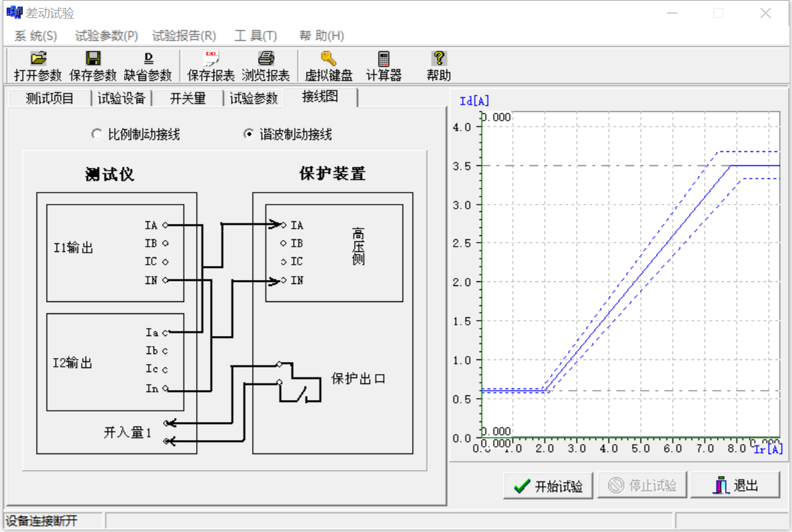The width and height of the screenshot is (792, 532).
Task: Open the 试验参数 tab
Action: tap(253, 97)
